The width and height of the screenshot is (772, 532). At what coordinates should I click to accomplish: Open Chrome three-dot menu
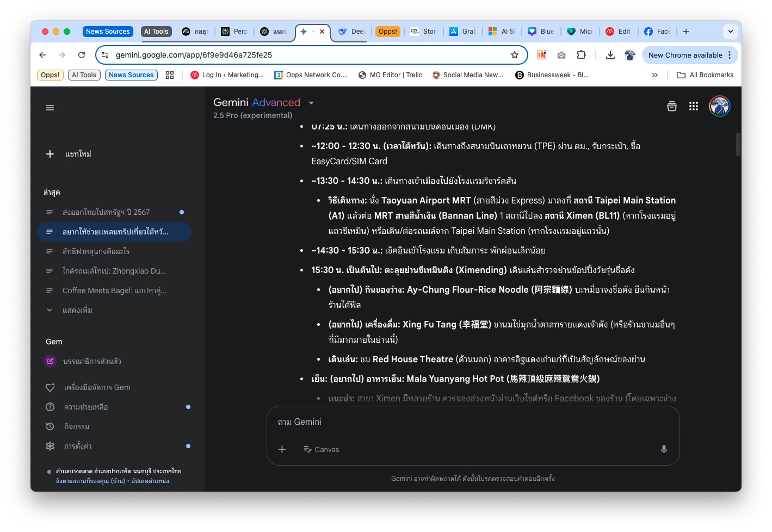pyautogui.click(x=730, y=55)
